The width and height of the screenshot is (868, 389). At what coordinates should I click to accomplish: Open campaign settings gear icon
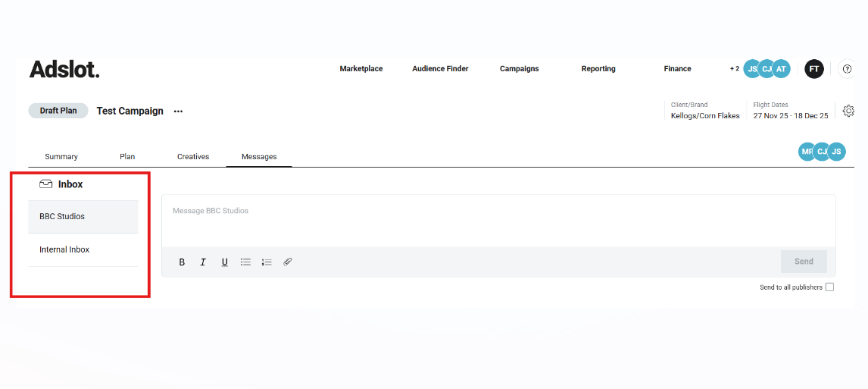tap(848, 111)
